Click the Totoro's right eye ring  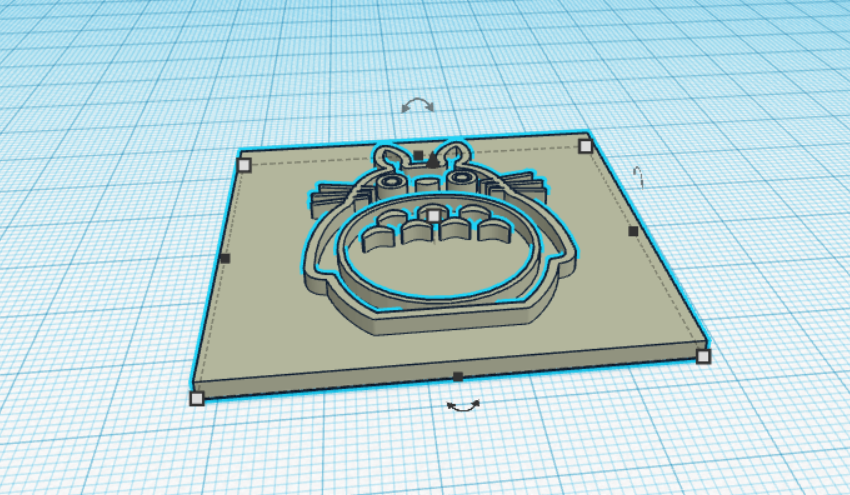[x=462, y=178]
